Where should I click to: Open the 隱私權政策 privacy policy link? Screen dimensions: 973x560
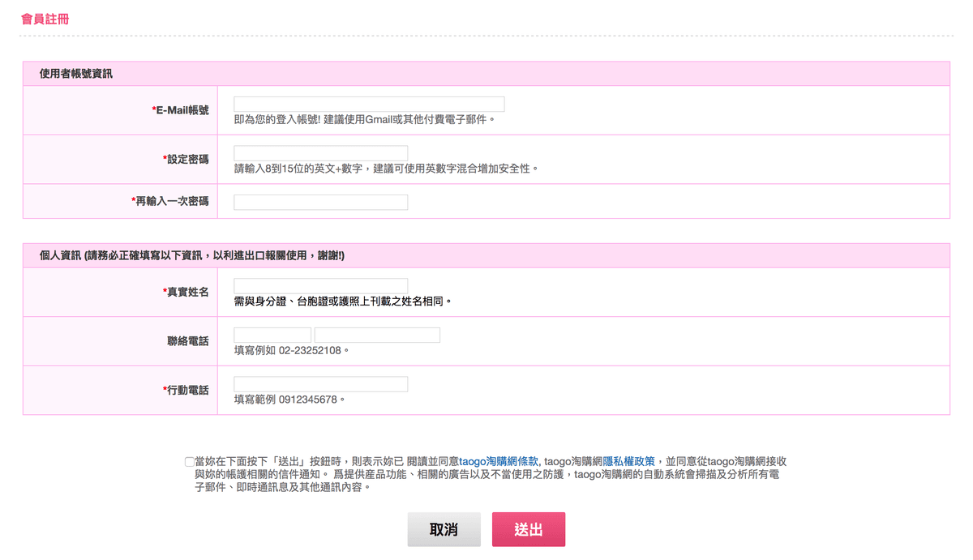tap(628, 461)
